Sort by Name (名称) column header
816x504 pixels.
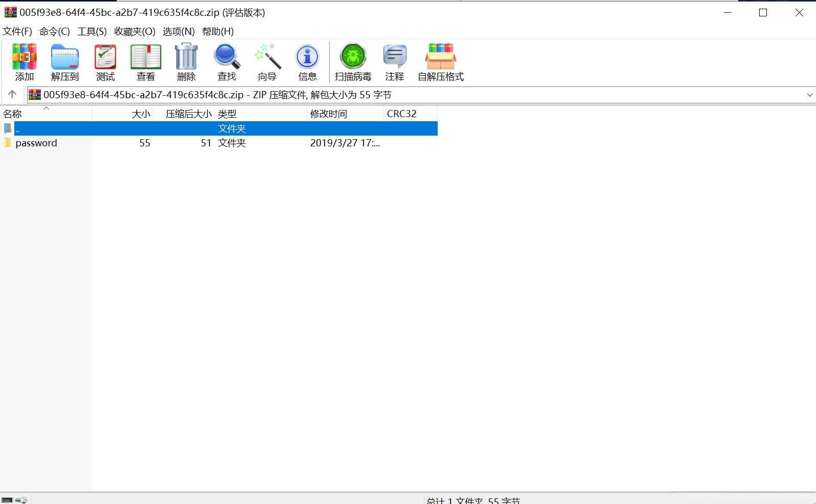pos(46,114)
